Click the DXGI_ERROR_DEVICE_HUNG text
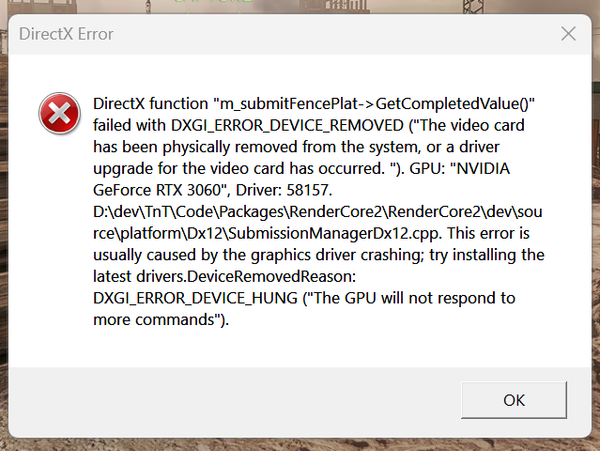 (195, 298)
